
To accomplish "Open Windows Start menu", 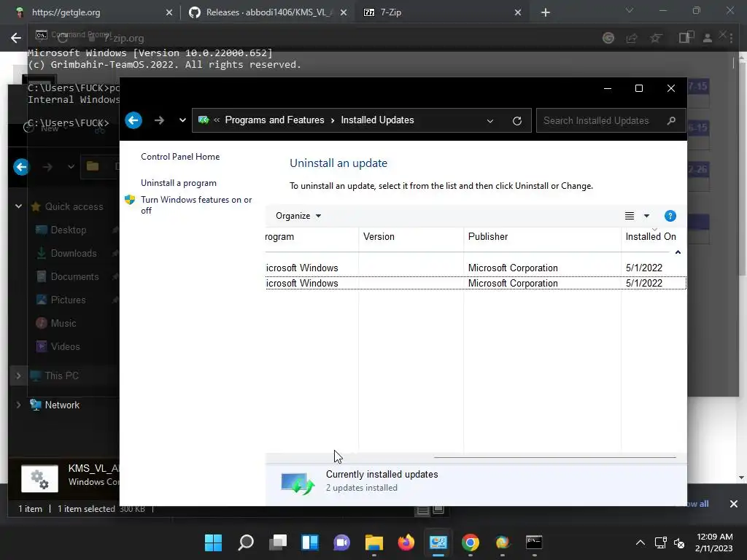I will coord(213,542).
